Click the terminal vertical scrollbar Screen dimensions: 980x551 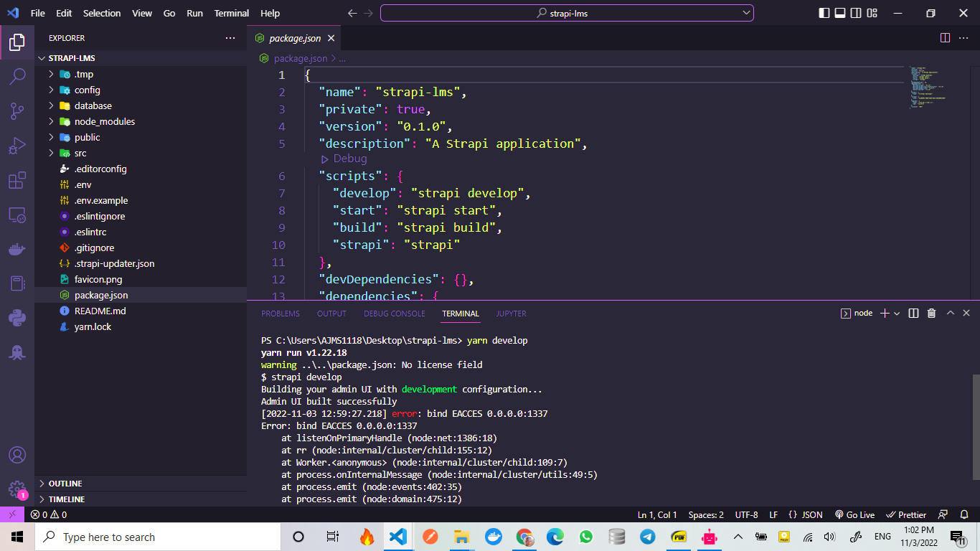point(975,425)
